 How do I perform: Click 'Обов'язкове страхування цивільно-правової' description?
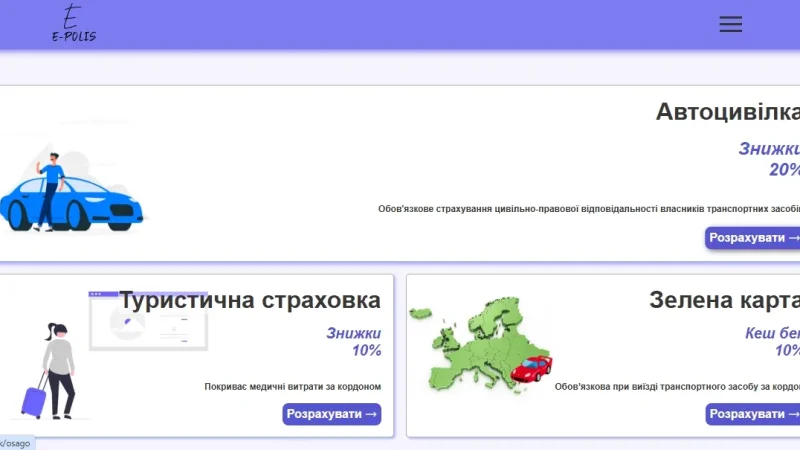coord(589,209)
